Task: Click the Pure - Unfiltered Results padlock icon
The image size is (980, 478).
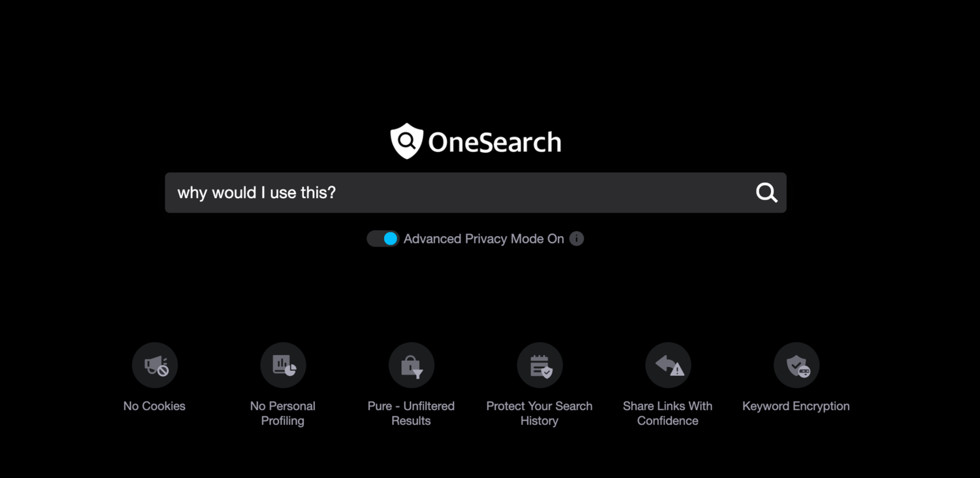Action: click(411, 365)
